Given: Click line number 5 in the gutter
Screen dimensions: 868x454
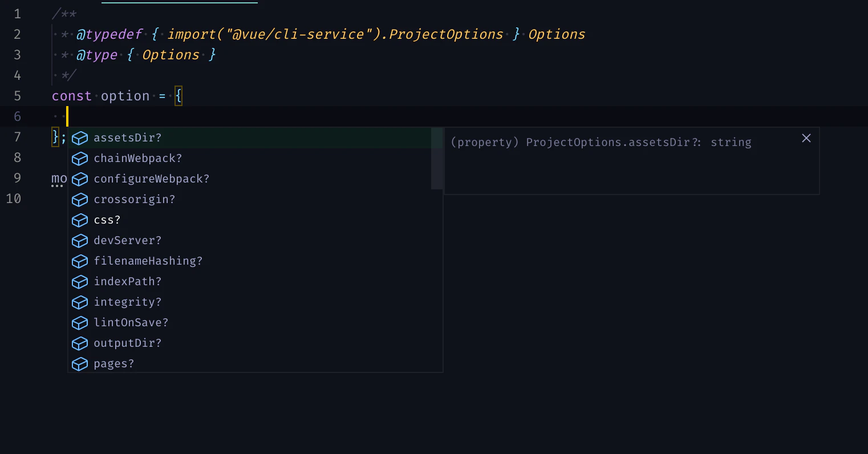Looking at the screenshot, I should coord(17,96).
